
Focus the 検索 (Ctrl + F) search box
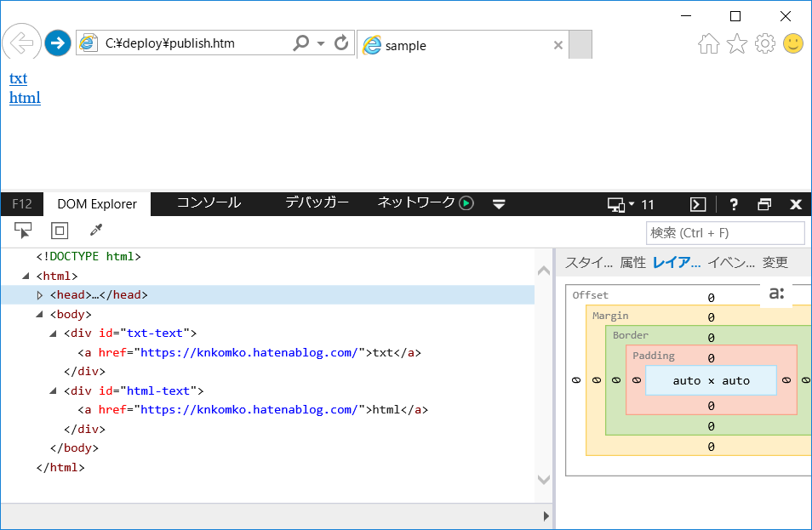(725, 233)
